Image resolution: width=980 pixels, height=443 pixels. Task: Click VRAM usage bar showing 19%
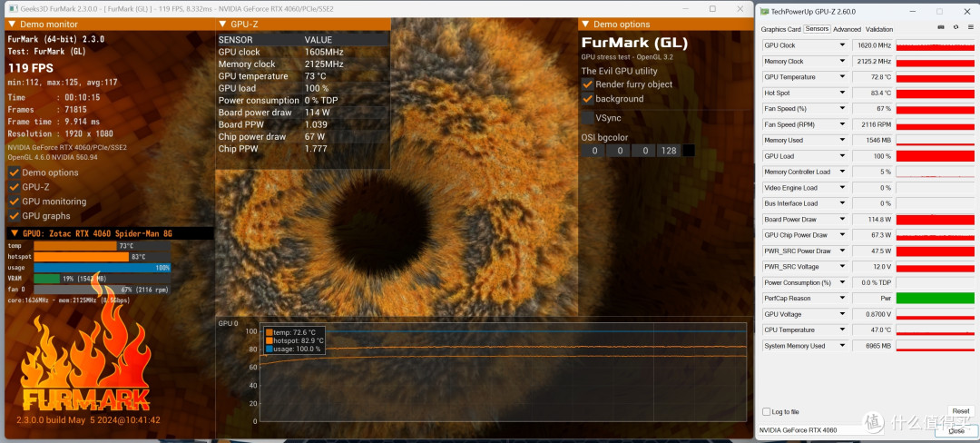click(102, 279)
